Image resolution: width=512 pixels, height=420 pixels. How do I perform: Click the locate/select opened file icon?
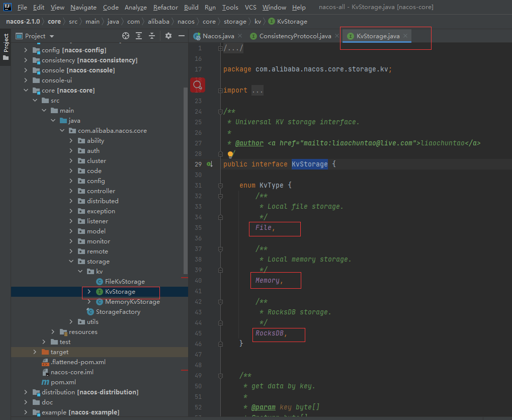pyautogui.click(x=126, y=36)
